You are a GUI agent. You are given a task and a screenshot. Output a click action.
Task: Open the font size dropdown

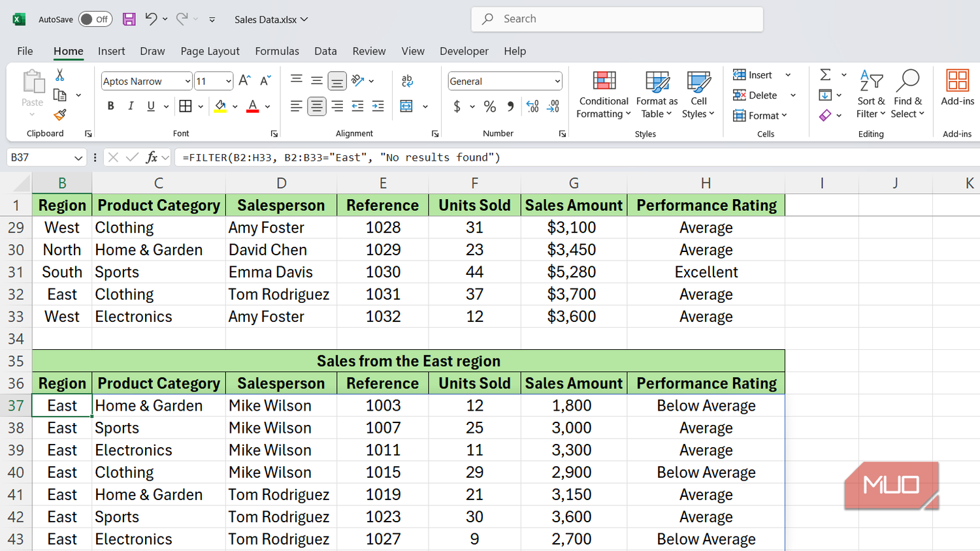228,81
